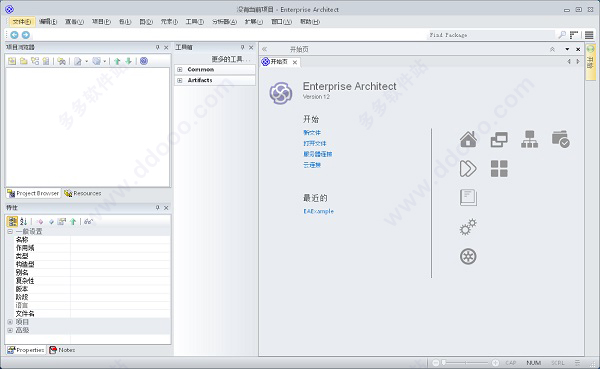Open the start page window list dropdown
Image resolution: width=600 pixels, height=369 pixels.
(x=567, y=49)
